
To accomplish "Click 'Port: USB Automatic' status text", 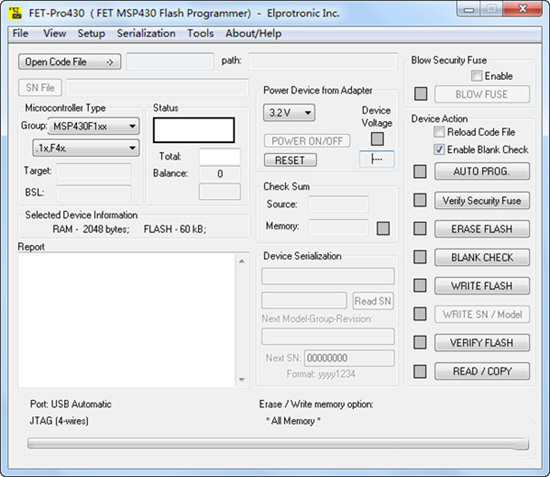I will (x=71, y=404).
